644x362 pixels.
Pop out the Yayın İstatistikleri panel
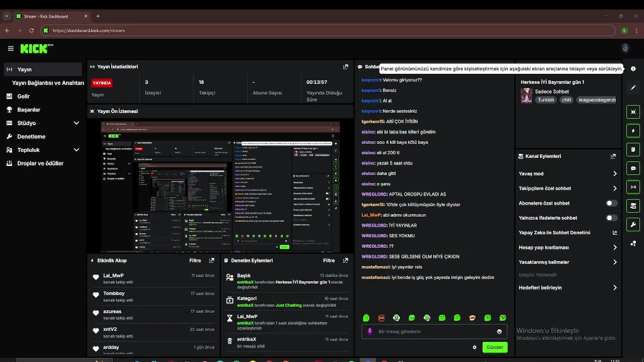click(345, 66)
